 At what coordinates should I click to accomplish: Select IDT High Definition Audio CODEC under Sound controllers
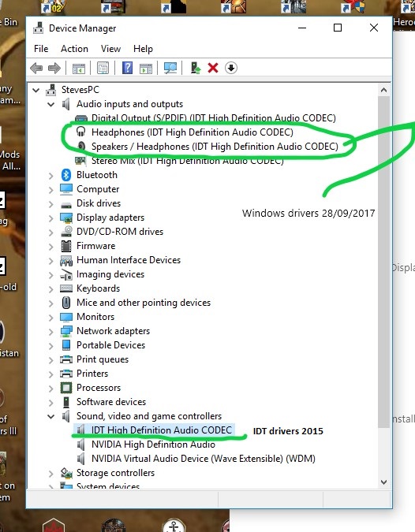click(x=161, y=430)
